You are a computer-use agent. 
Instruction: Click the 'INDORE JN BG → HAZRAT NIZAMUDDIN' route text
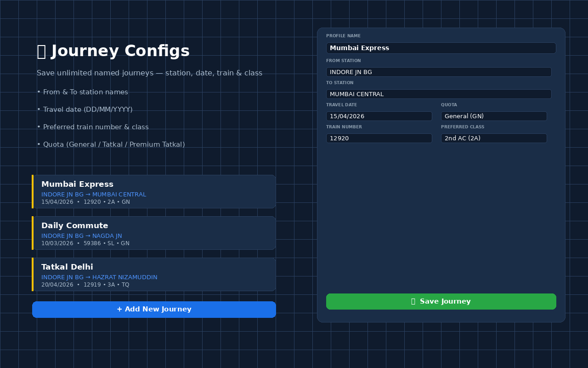click(x=99, y=277)
